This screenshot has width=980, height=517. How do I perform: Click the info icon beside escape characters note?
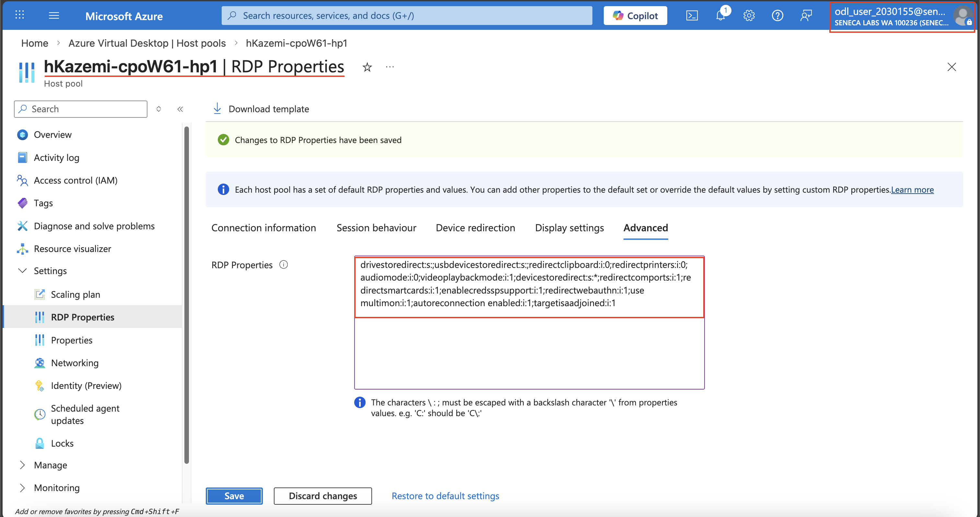[359, 402]
